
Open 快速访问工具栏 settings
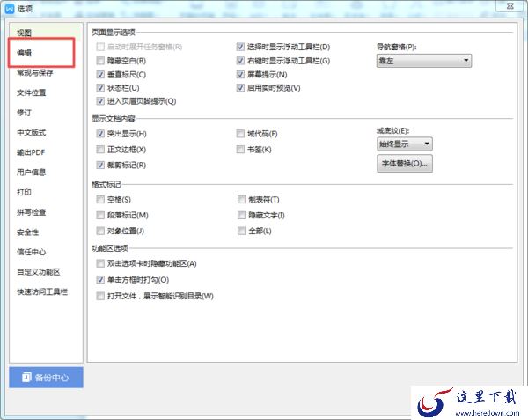[42, 291]
